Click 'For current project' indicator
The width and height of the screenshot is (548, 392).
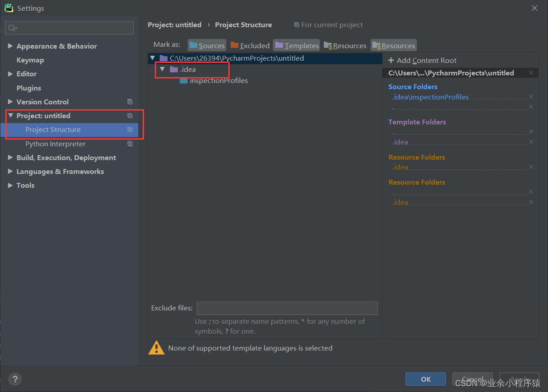[329, 25]
